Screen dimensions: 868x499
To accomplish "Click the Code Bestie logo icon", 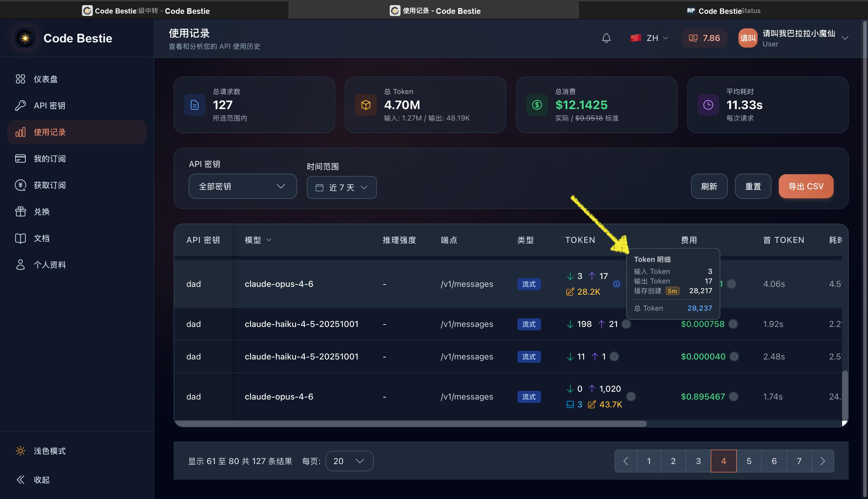I will click(x=25, y=38).
